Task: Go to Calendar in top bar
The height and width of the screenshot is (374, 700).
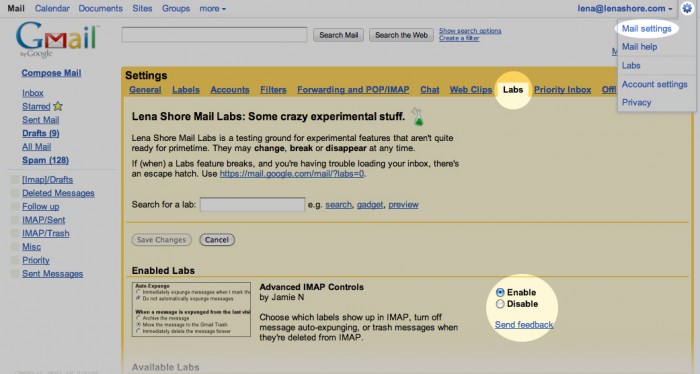Action: [52, 8]
